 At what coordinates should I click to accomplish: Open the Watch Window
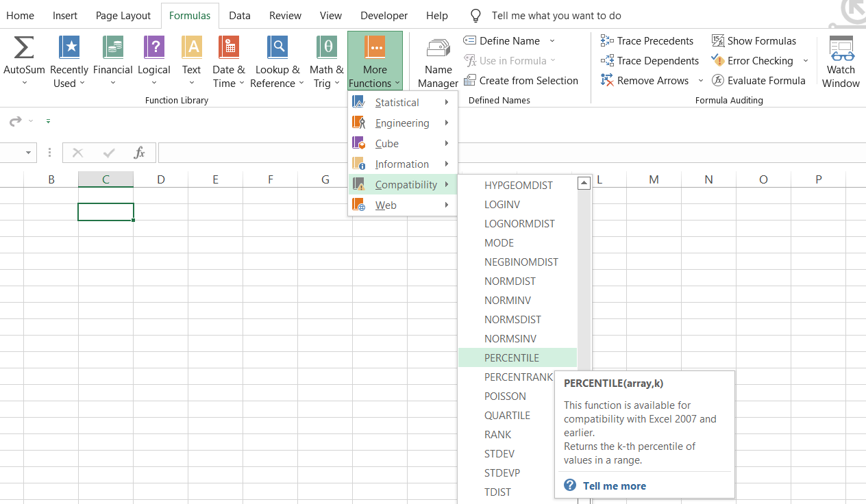point(841,63)
